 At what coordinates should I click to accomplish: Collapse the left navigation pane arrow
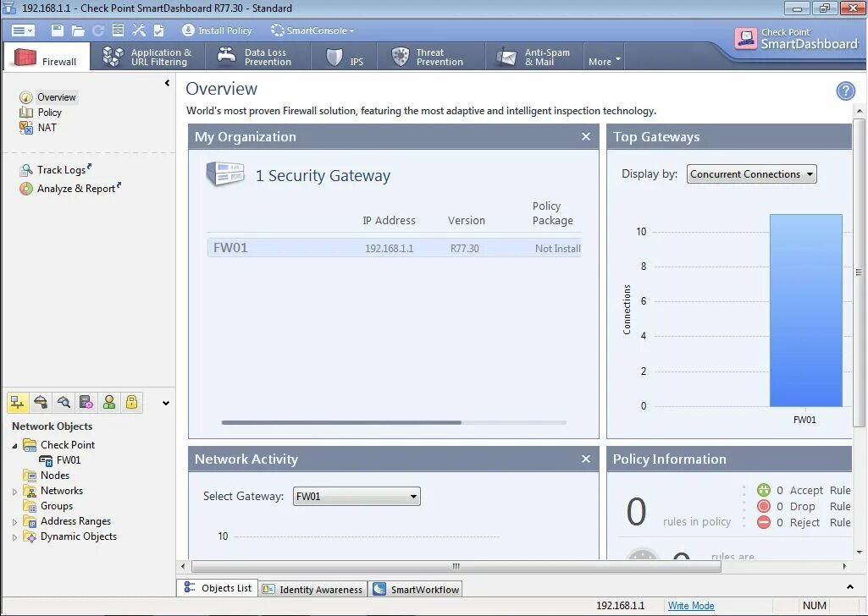tap(167, 83)
